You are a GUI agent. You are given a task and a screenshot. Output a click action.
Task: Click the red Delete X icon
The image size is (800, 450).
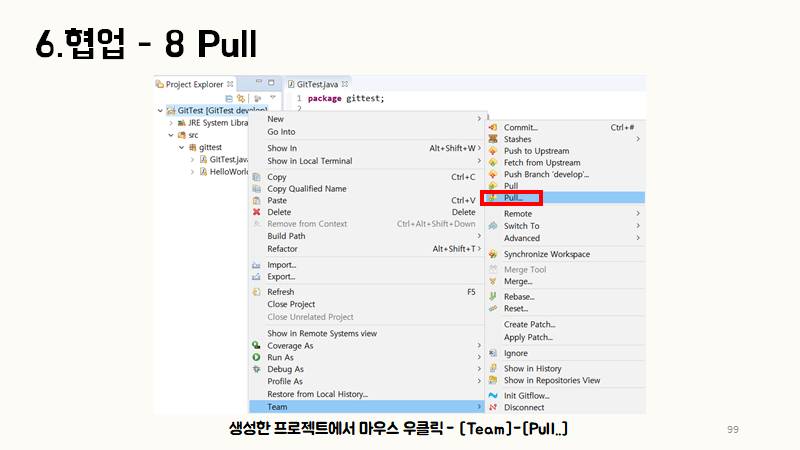[257, 212]
